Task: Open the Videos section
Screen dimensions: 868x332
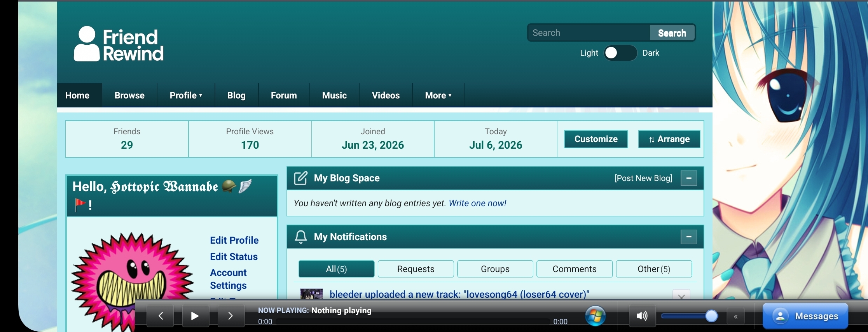Action: pyautogui.click(x=386, y=95)
